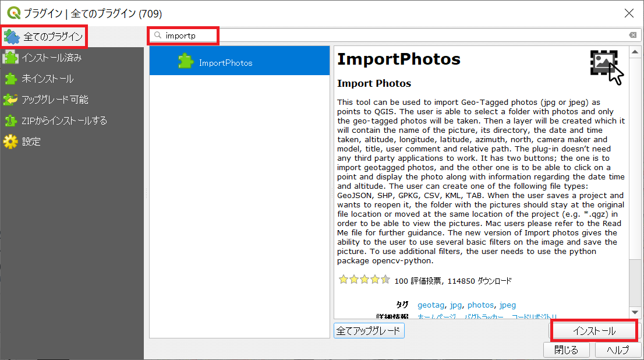644x360 pixels.
Task: Click the upgradeable plugins icon
Action: pos(10,100)
